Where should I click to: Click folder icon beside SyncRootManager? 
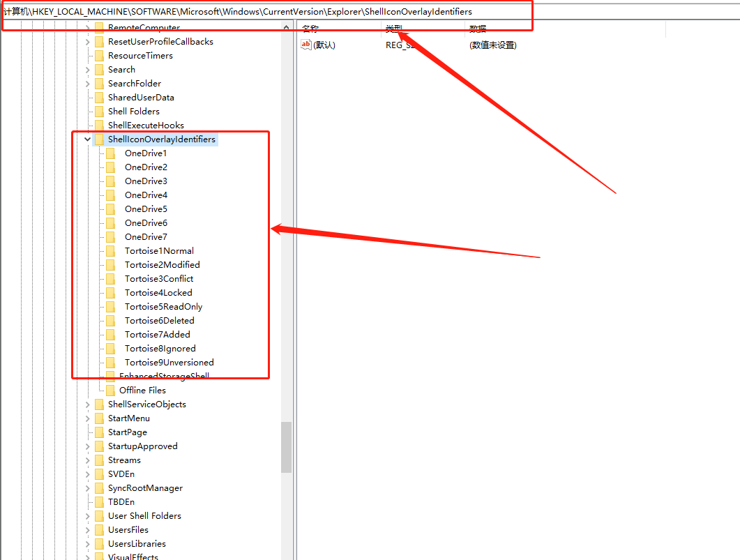[99, 488]
